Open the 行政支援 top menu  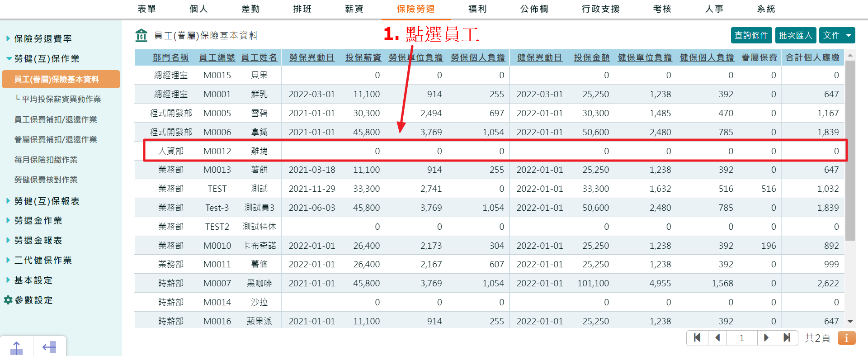pos(601,9)
